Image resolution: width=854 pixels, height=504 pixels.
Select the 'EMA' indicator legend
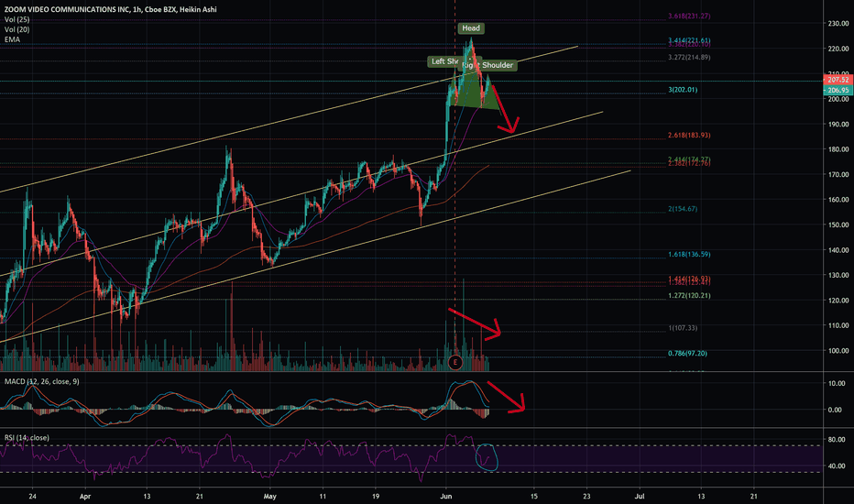(12, 39)
